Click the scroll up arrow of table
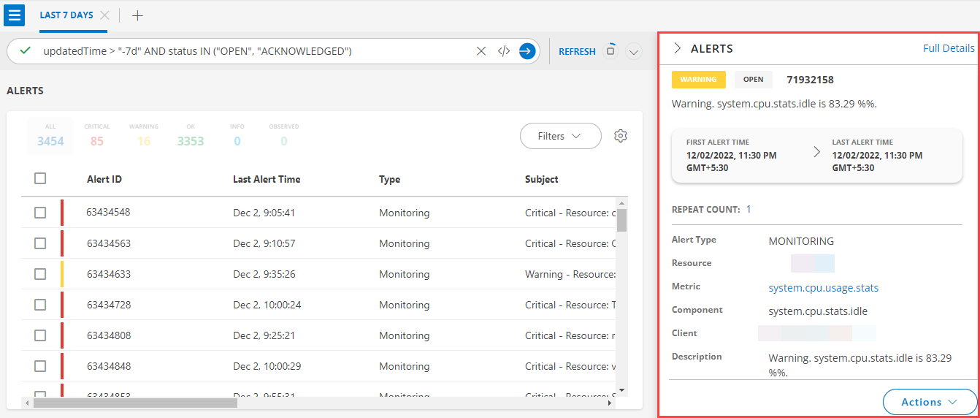Screen dimensions: 980x418 (x=621, y=202)
